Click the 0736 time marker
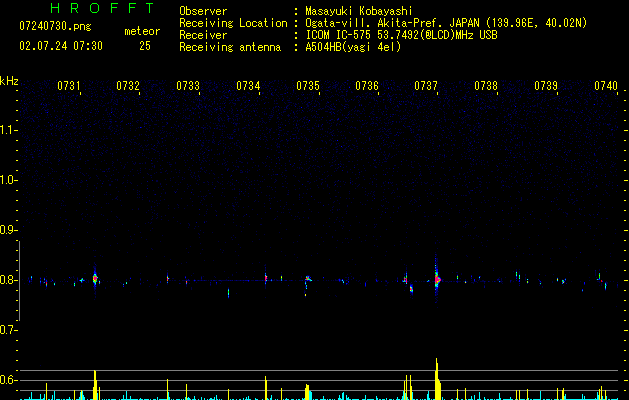 tap(367, 86)
